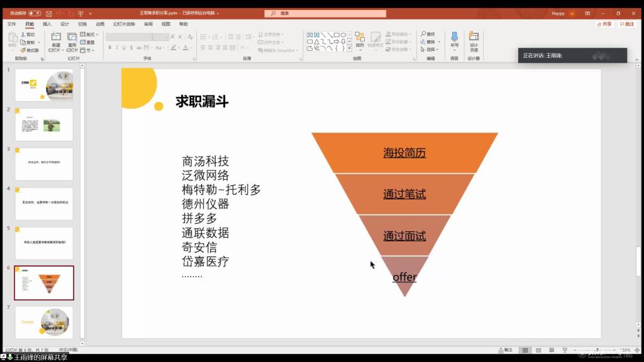Apply bullet list formatting
The image size is (644, 362).
pos(204,37)
